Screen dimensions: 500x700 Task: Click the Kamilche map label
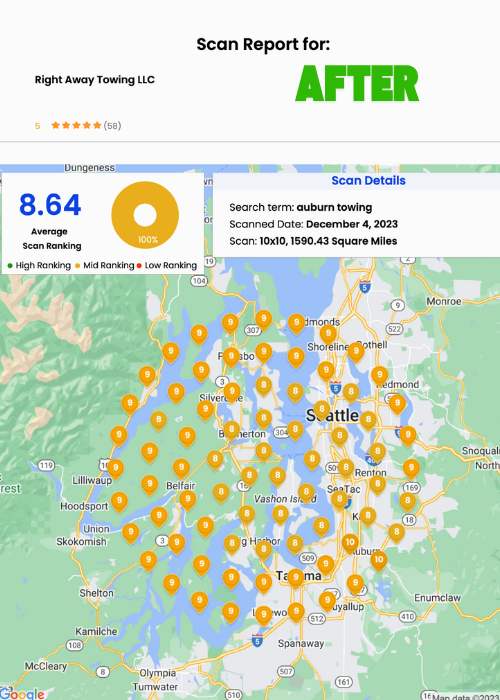pos(96,631)
